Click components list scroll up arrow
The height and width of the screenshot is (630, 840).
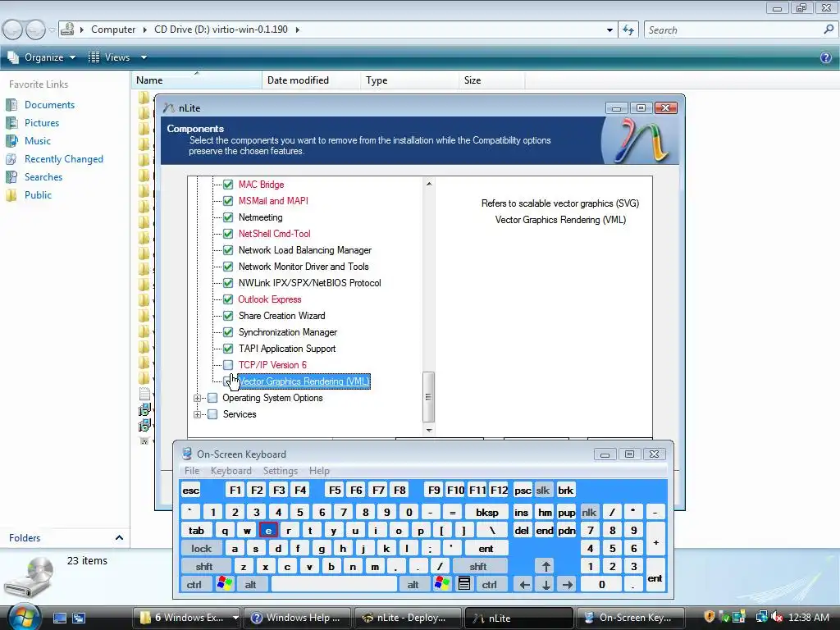428,184
